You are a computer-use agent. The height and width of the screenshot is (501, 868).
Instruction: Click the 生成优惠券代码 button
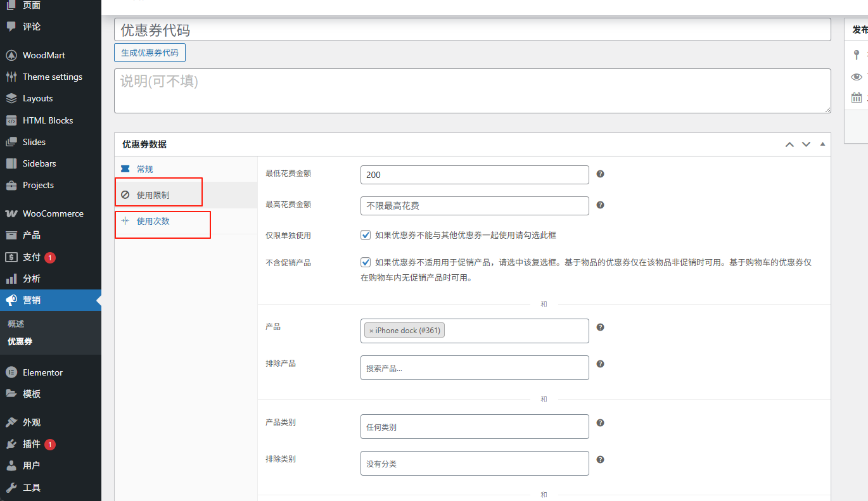click(x=150, y=53)
